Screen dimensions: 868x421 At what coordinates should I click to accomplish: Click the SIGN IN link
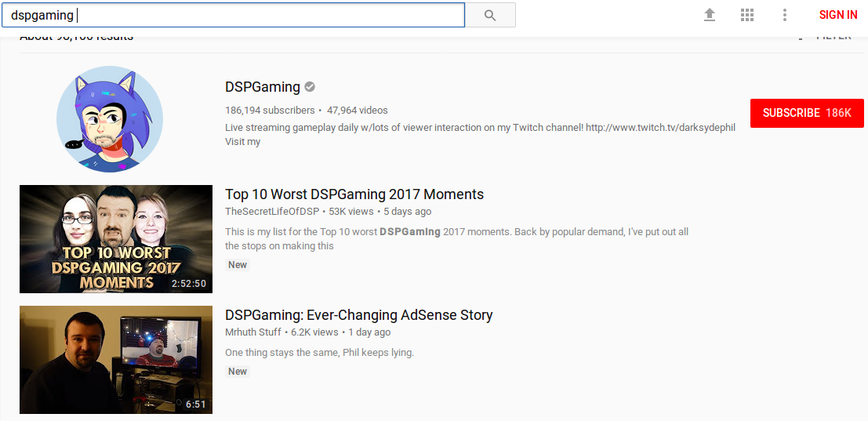click(x=838, y=15)
